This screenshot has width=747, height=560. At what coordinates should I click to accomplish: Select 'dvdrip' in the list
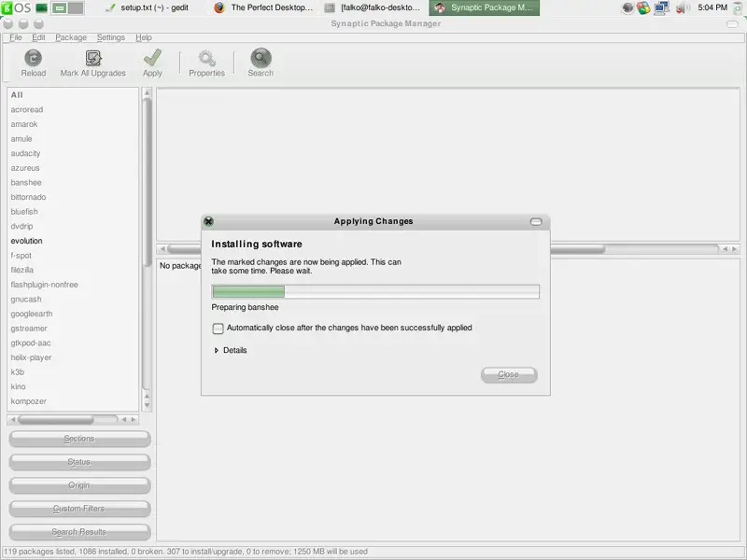click(x=73, y=226)
